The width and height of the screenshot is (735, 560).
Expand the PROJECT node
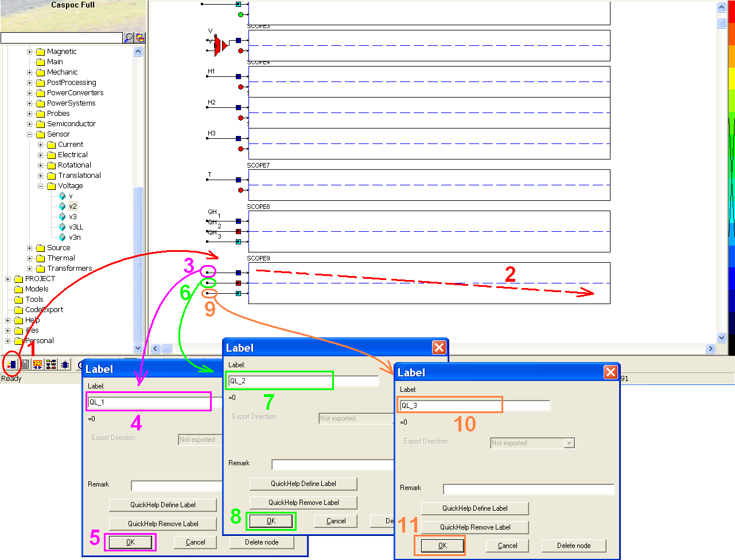point(8,279)
